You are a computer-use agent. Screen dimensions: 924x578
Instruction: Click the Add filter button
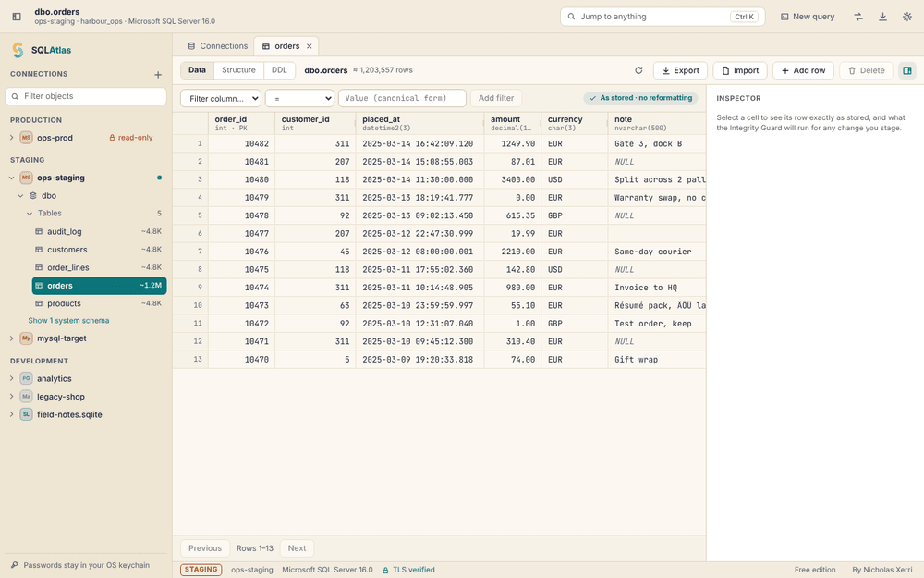point(496,98)
